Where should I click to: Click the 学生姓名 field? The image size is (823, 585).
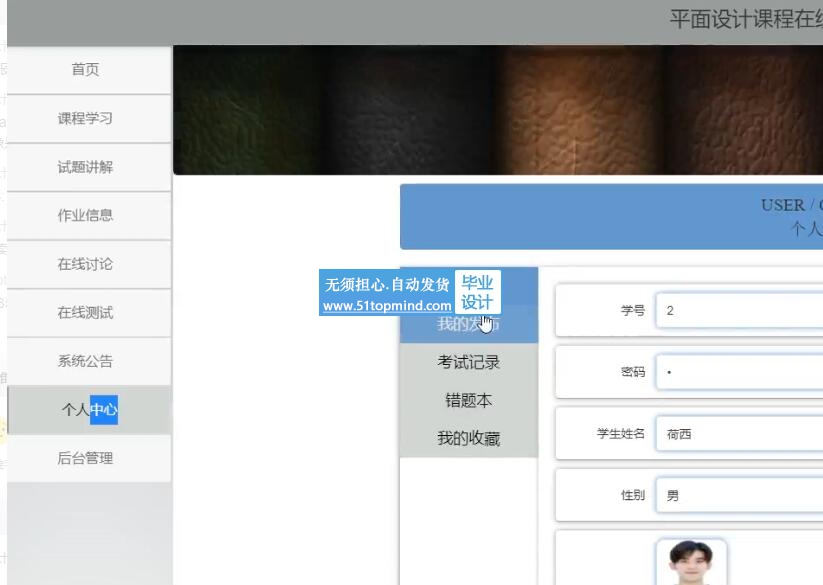click(740, 434)
